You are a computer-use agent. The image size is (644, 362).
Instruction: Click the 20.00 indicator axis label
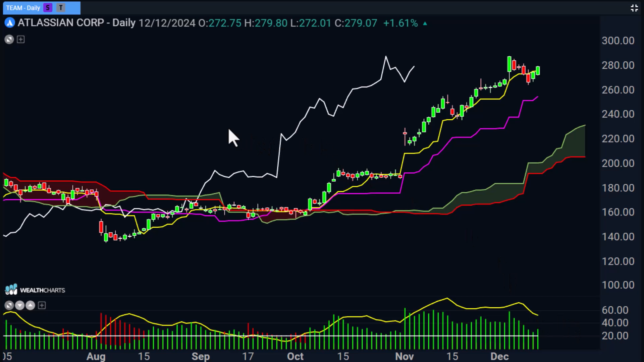(x=615, y=336)
